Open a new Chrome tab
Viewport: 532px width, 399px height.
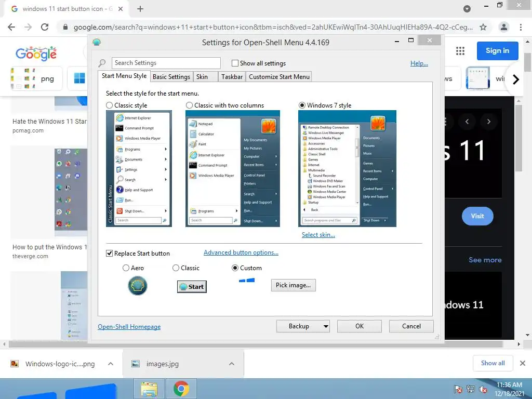140,9
